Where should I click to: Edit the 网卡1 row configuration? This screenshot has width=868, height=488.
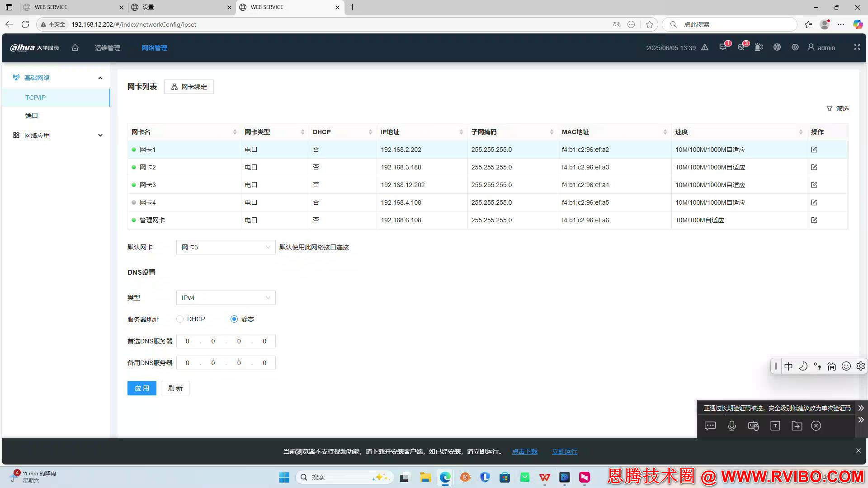814,150
